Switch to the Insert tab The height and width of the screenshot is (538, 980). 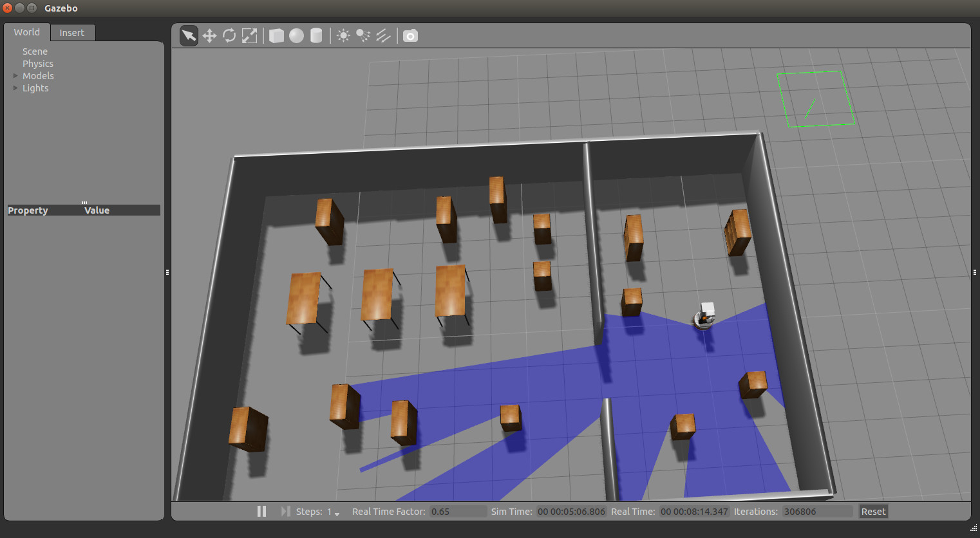pos(71,33)
